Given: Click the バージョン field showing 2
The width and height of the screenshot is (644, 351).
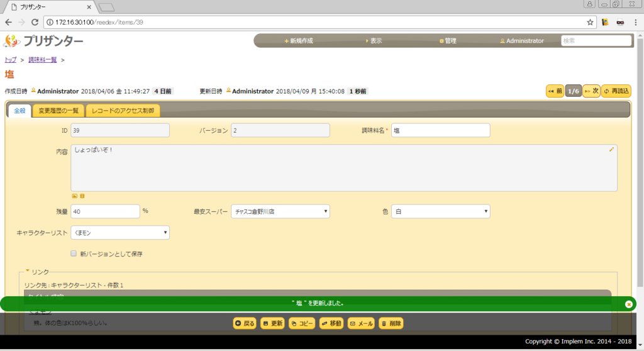Looking at the screenshot, I should click(x=280, y=130).
